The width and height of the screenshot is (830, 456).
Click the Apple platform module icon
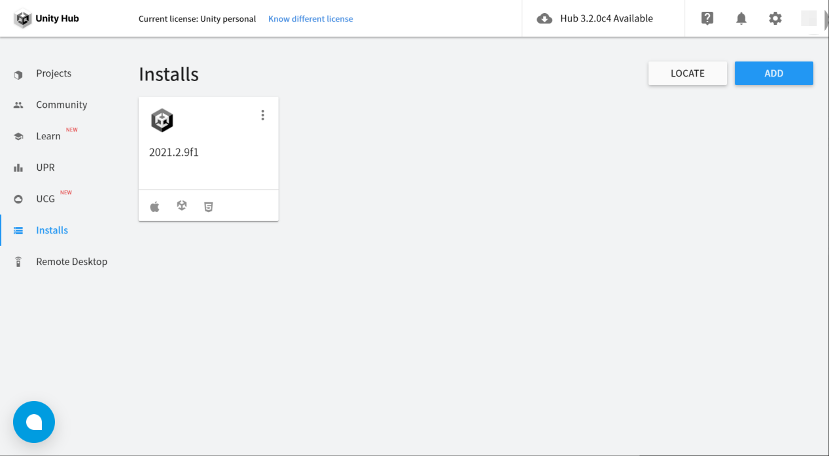click(155, 206)
